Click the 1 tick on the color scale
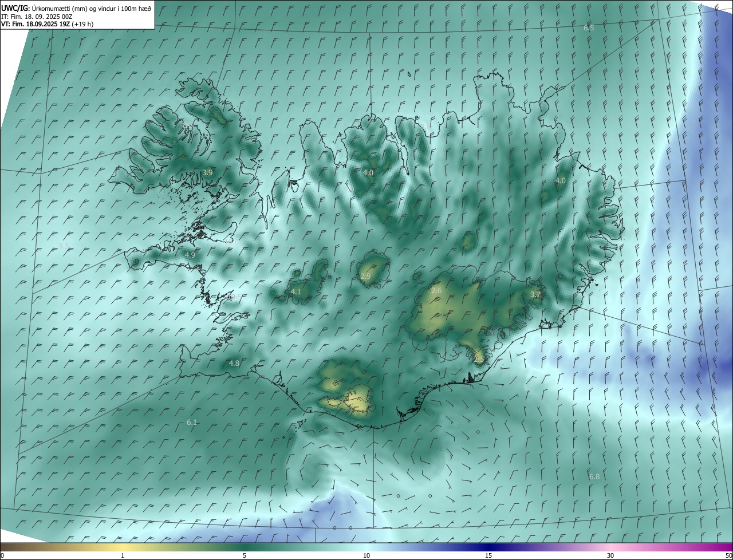733x560 pixels. pos(123,556)
